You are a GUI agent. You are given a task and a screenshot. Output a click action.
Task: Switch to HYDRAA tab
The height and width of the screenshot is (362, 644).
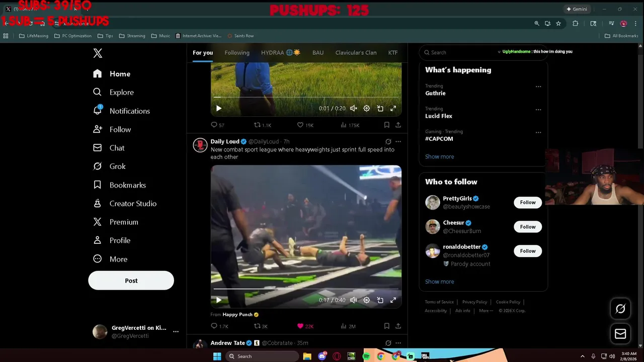click(x=280, y=52)
